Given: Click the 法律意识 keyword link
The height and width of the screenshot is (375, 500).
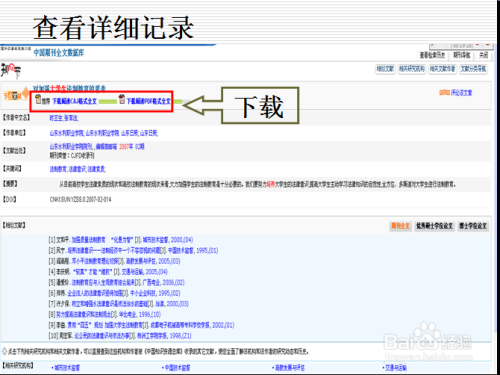Looking at the screenshot, I should click(x=77, y=169).
